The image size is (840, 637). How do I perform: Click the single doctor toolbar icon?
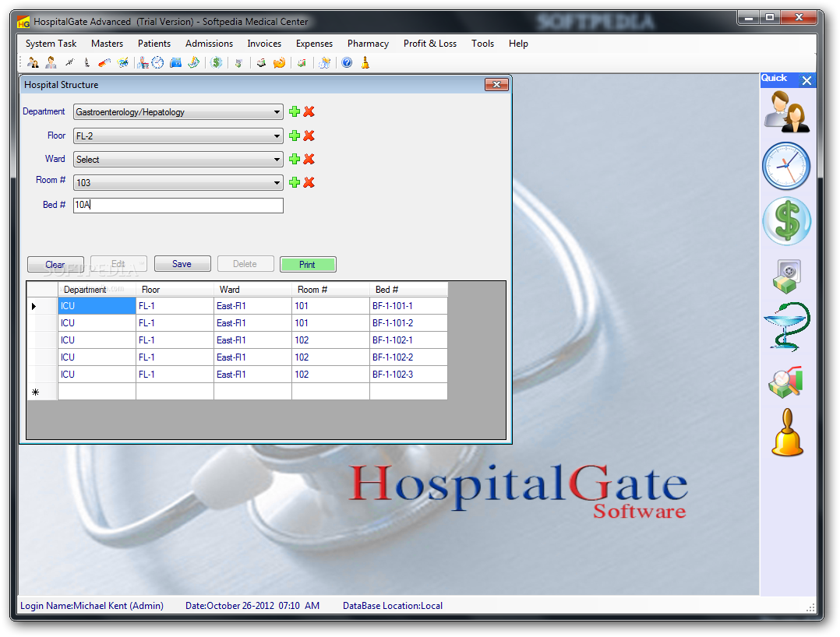coord(51,62)
